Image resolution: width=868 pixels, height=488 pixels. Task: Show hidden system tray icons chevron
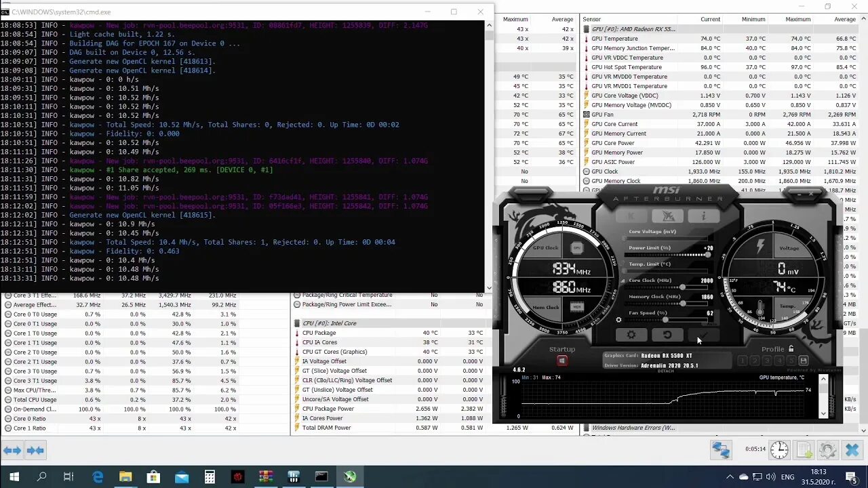click(x=730, y=477)
